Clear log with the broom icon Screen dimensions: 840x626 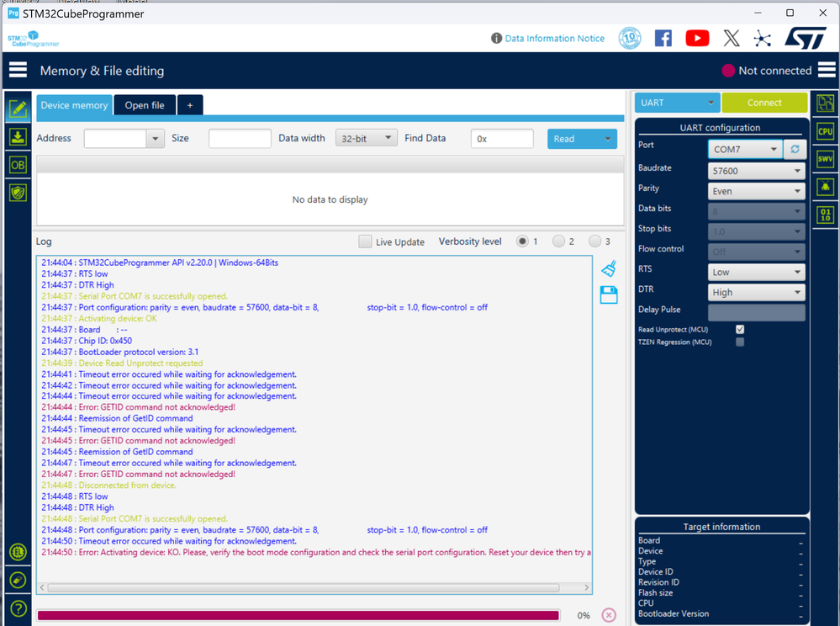pos(609,268)
